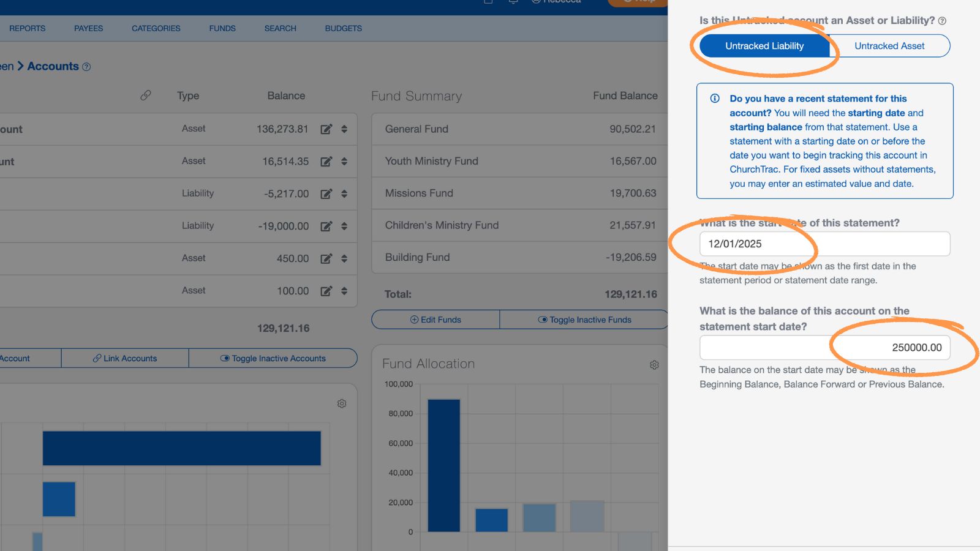The image size is (980, 551).
Task: Open settings gear of the accounts chart
Action: [342, 403]
